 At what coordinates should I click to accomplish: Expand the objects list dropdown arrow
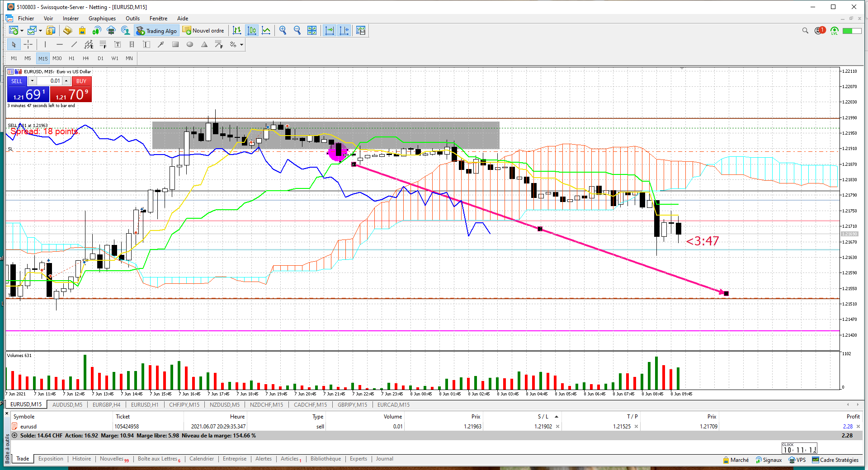coord(242,45)
